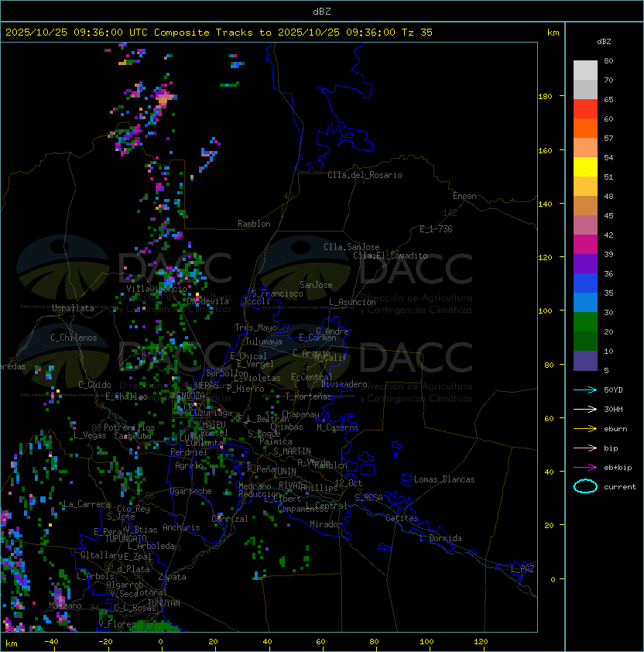The height and width of the screenshot is (652, 644).
Task: Click the 'La_Carrera' place label
Action: (87, 504)
